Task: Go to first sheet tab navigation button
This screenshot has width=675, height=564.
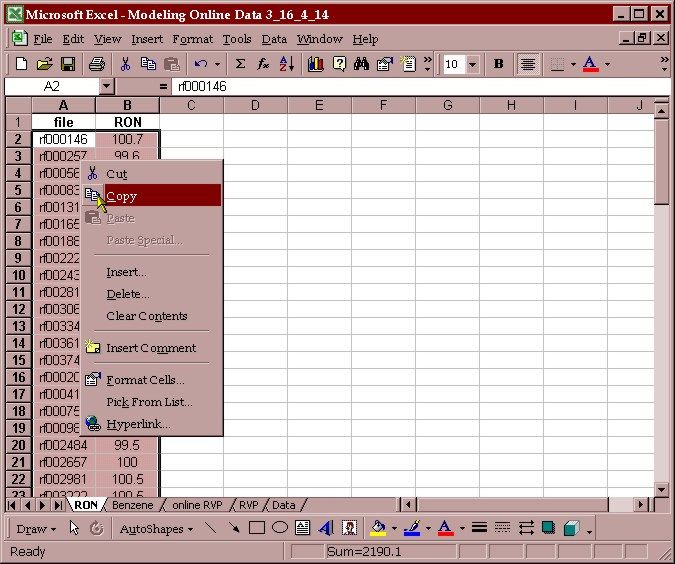Action: click(12, 505)
